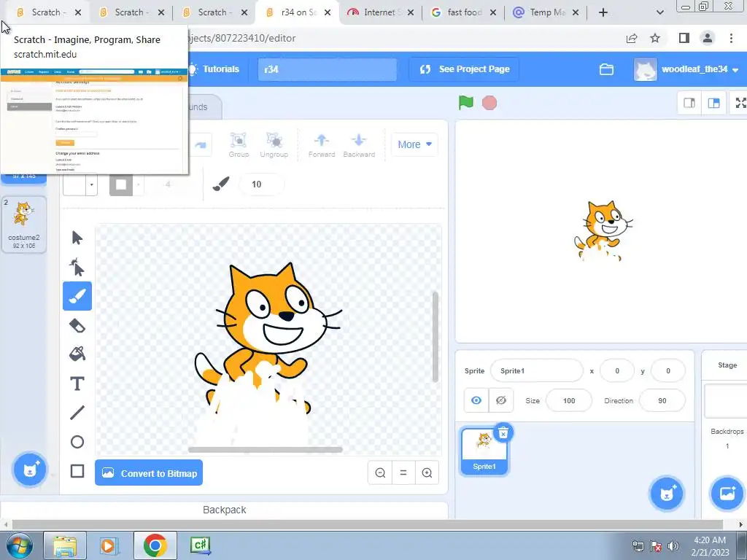Click the Group icon
Screen dimensions: 747x560
(239, 145)
